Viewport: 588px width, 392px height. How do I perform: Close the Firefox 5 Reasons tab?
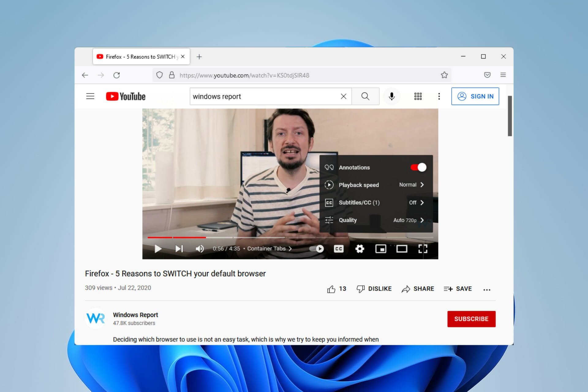pyautogui.click(x=183, y=56)
